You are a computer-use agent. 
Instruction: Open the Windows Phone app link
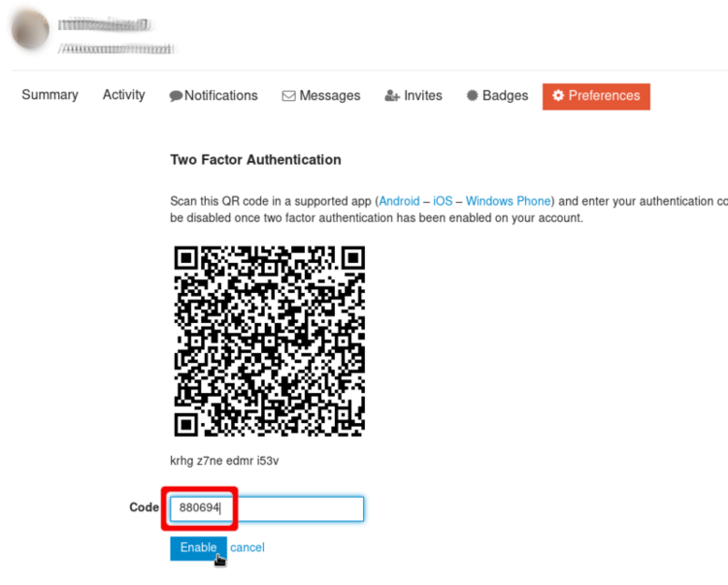coord(508,201)
